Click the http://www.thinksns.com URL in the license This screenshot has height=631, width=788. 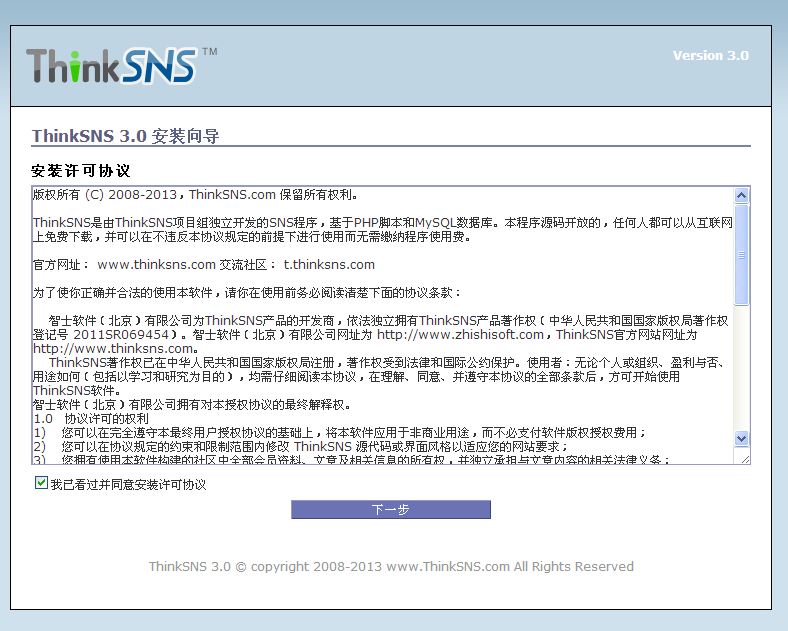point(112,349)
